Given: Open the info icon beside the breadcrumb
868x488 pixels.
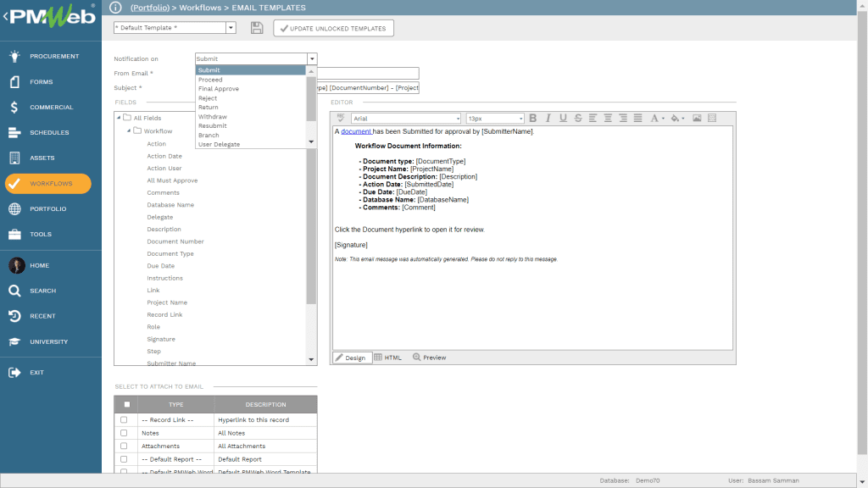Looking at the screenshot, I should pyautogui.click(x=115, y=7).
